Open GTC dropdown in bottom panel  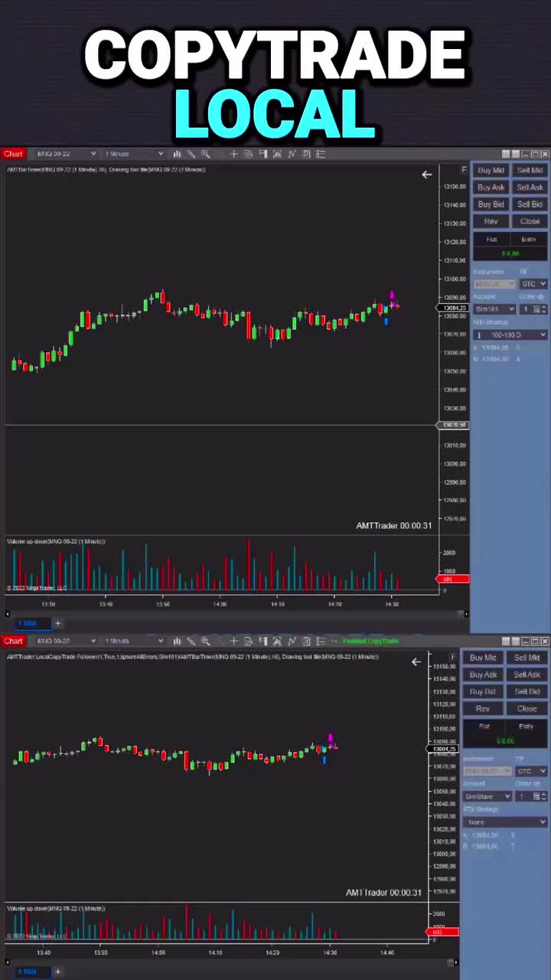(x=530, y=772)
